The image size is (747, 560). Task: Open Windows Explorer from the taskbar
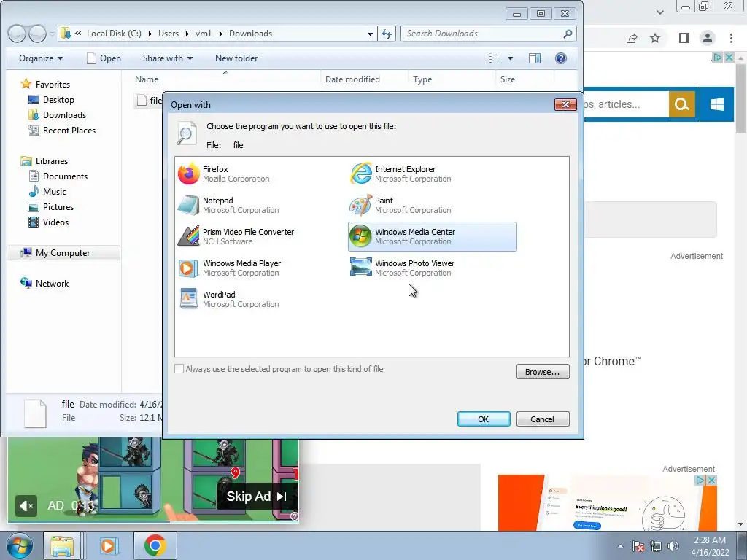63,545
